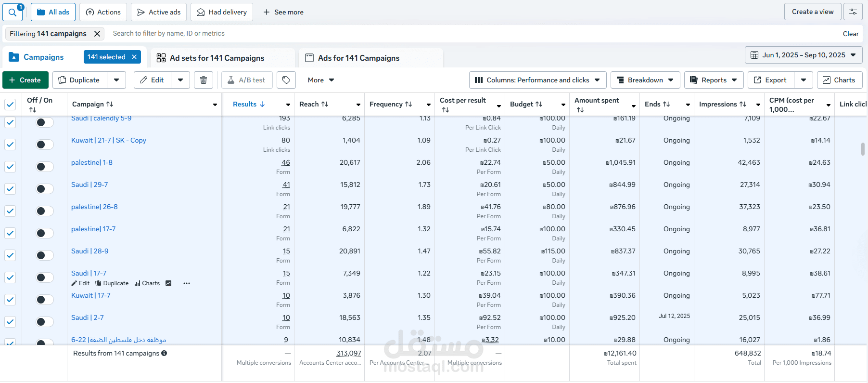Click the open-in-new icon under Saudi 17-7
868x383 pixels.
168,283
